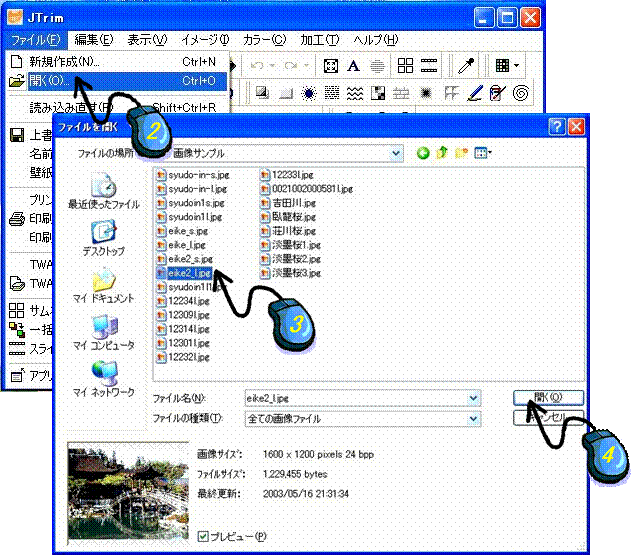Screen dimensions: 638x555
Task: Open the Recent Files (最近使ったファイル) shortcut
Action: click(x=103, y=190)
